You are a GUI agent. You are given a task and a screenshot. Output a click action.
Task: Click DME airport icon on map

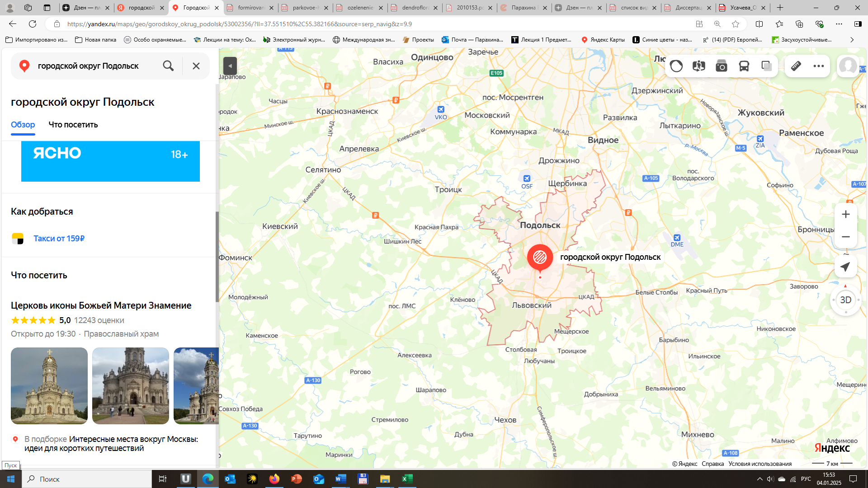coord(677,238)
